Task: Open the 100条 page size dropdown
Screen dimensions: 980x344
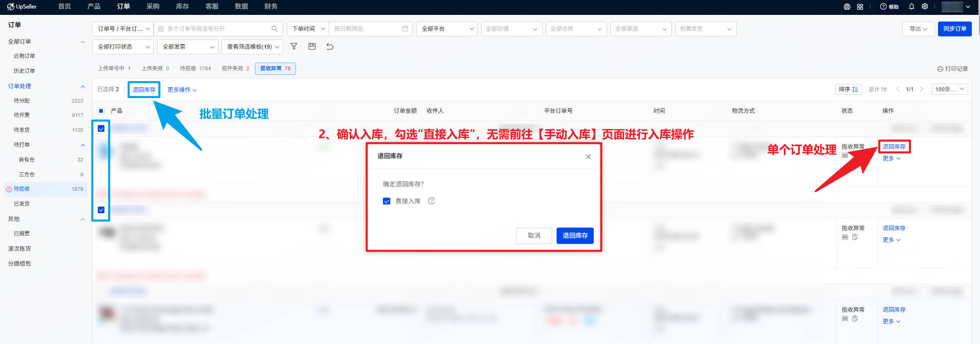Action: [950, 89]
